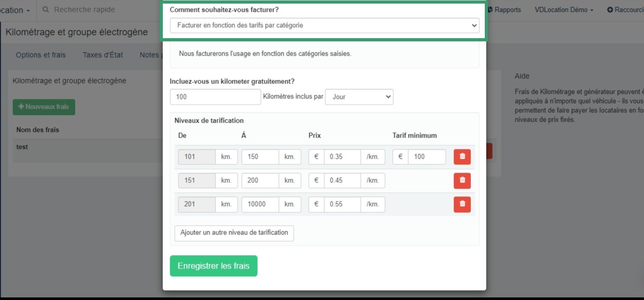Viewport: 644px width, 300px height.
Task: Click the Recherche rapide search box
Action: (x=98, y=10)
